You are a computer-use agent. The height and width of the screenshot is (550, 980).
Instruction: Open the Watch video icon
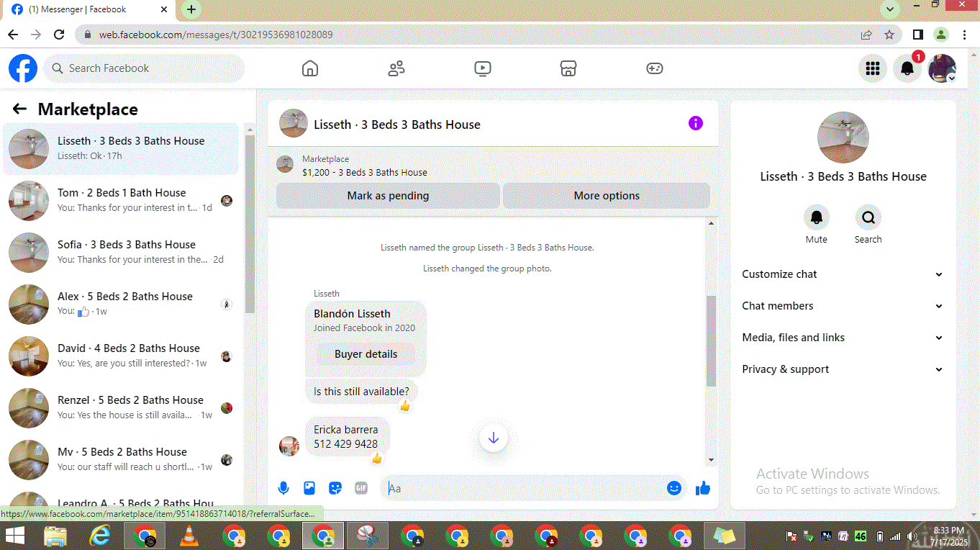coord(483,68)
